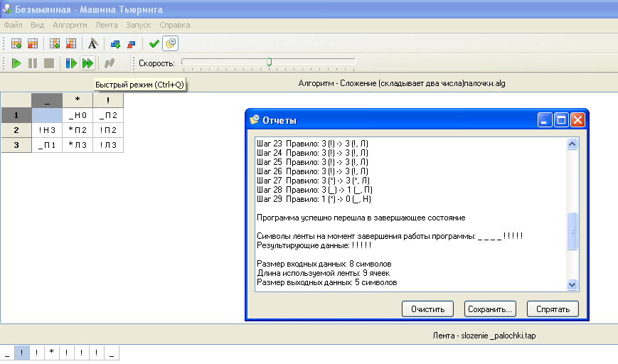Click the algorithm label 'Алгоритм - Сложение'
The width and height of the screenshot is (618, 364).
click(402, 83)
